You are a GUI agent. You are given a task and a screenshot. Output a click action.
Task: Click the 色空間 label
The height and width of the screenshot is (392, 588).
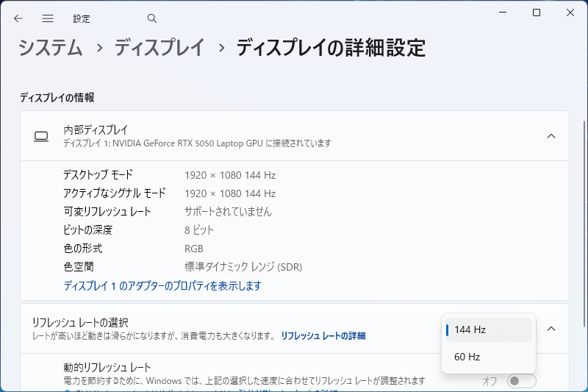point(79,267)
